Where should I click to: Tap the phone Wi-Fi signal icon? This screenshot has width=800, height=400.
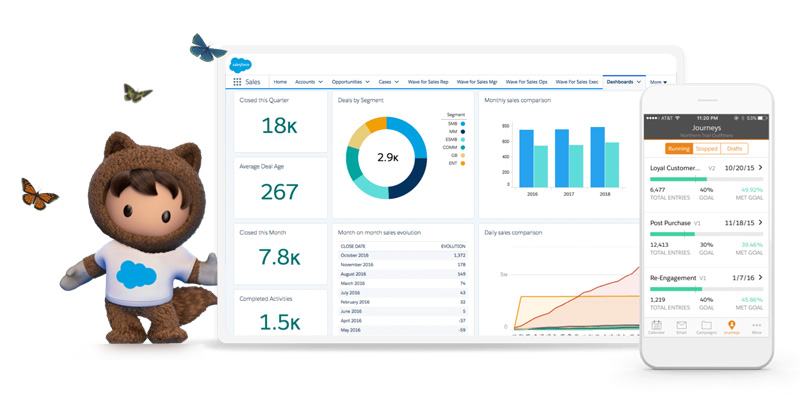(x=677, y=118)
